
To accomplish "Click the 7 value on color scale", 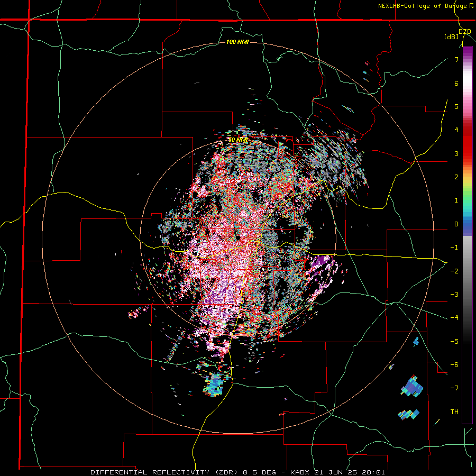I will pyautogui.click(x=456, y=59).
